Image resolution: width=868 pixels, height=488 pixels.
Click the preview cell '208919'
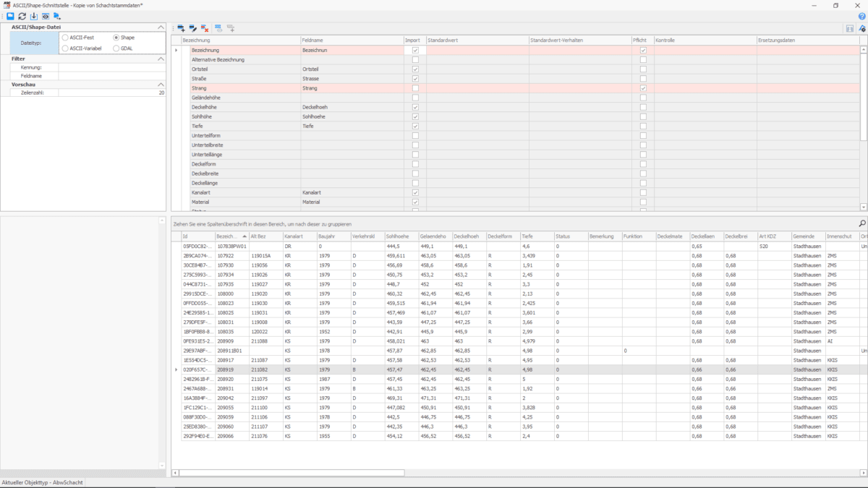point(232,369)
